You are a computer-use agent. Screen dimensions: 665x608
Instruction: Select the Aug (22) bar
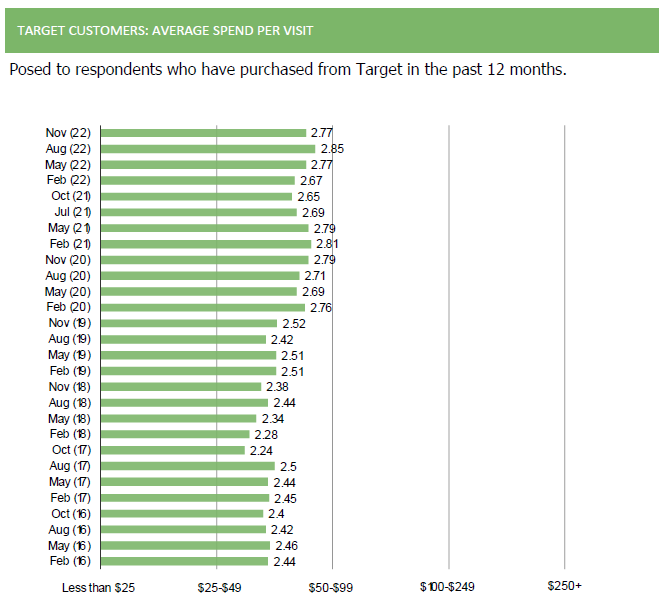208,148
